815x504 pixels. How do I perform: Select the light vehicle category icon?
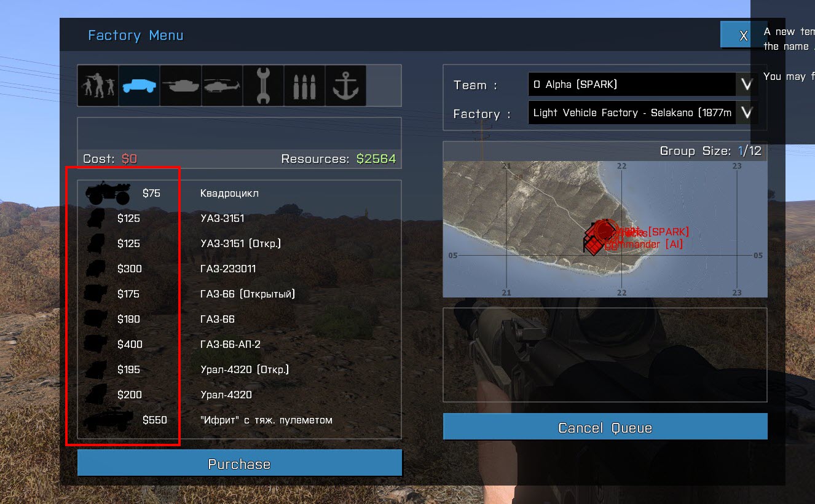click(139, 85)
